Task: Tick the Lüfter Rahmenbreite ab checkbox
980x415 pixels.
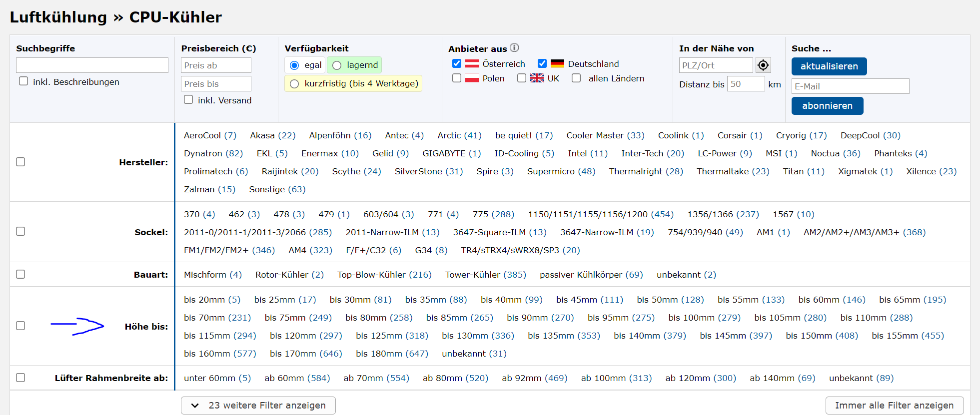Action: pyautogui.click(x=20, y=378)
